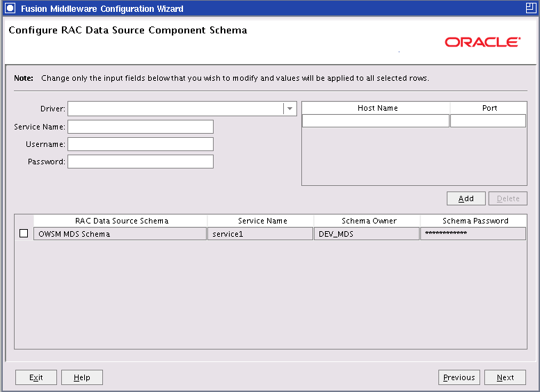
Task: Click the Delete host button
Action: tap(508, 198)
